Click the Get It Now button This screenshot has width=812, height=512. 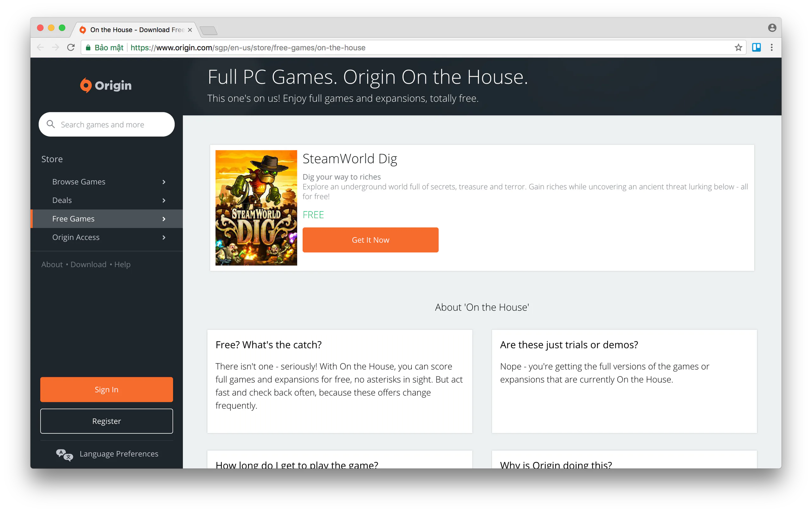pos(370,240)
